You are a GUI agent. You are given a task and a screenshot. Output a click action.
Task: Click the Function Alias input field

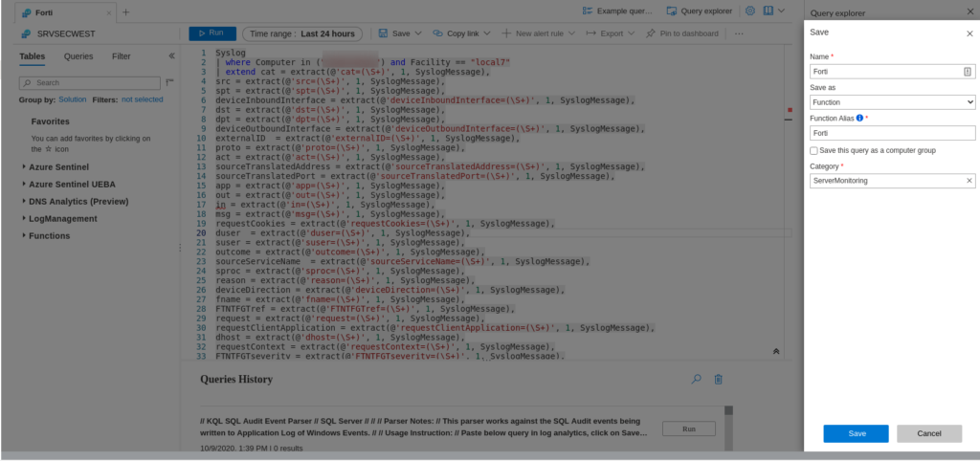pyautogui.click(x=893, y=133)
